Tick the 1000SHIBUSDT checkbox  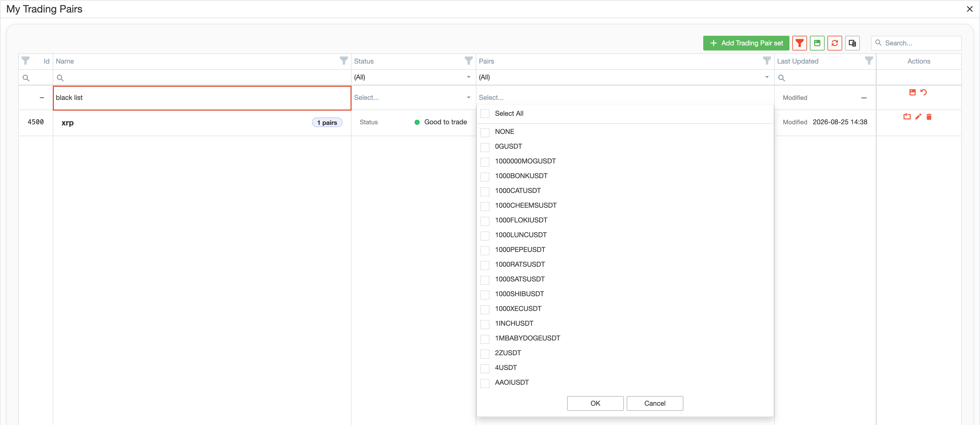(485, 294)
